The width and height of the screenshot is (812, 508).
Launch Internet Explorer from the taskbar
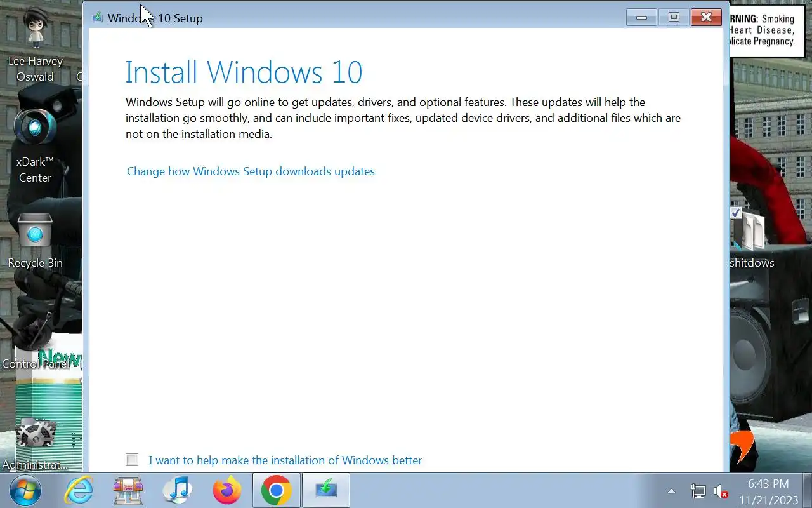79,490
